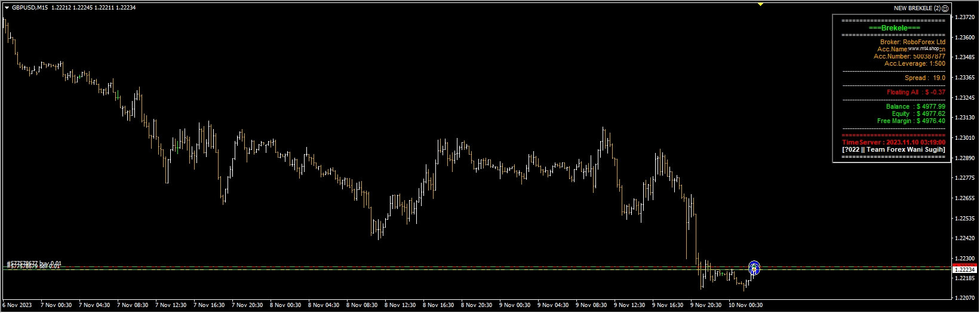Click the 1.23720 price scale label
The width and height of the screenshot is (980, 313).
(x=964, y=17)
